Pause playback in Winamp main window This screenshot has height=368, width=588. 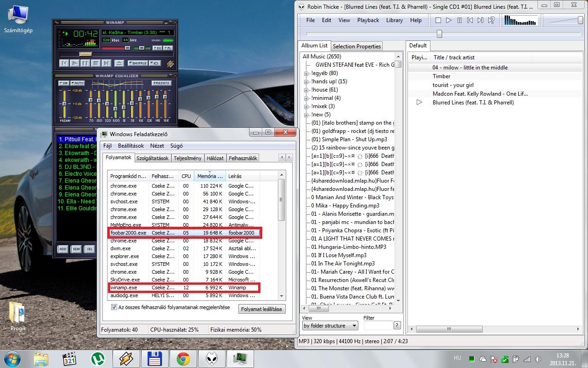[x=85, y=63]
